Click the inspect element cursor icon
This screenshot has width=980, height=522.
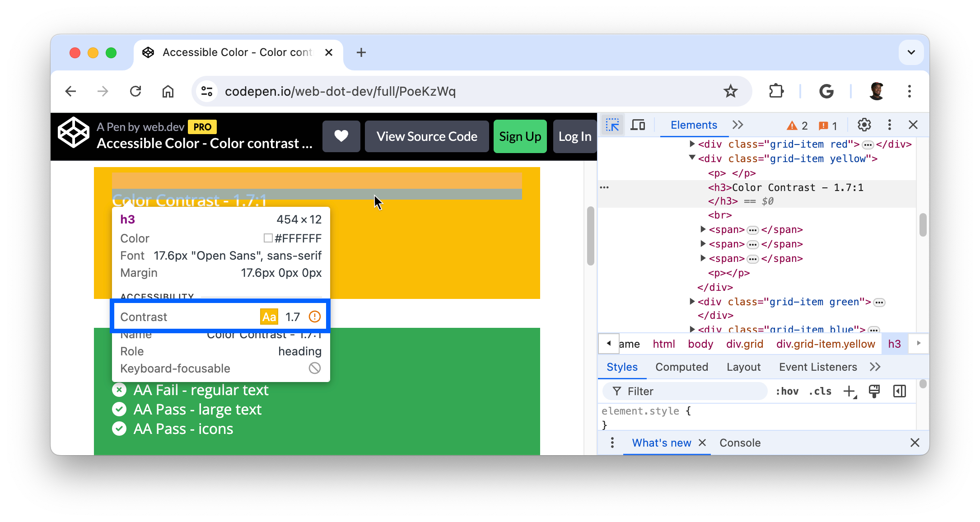coord(612,125)
